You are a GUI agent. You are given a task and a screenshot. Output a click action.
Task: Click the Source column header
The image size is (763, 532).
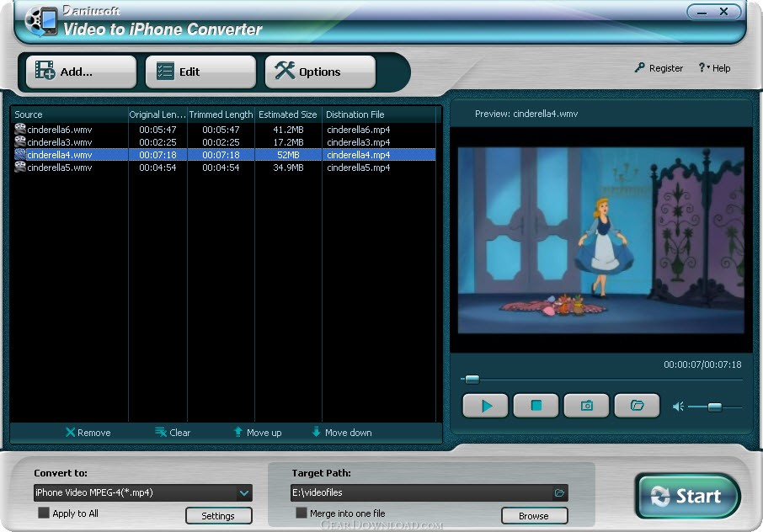pyautogui.click(x=69, y=114)
